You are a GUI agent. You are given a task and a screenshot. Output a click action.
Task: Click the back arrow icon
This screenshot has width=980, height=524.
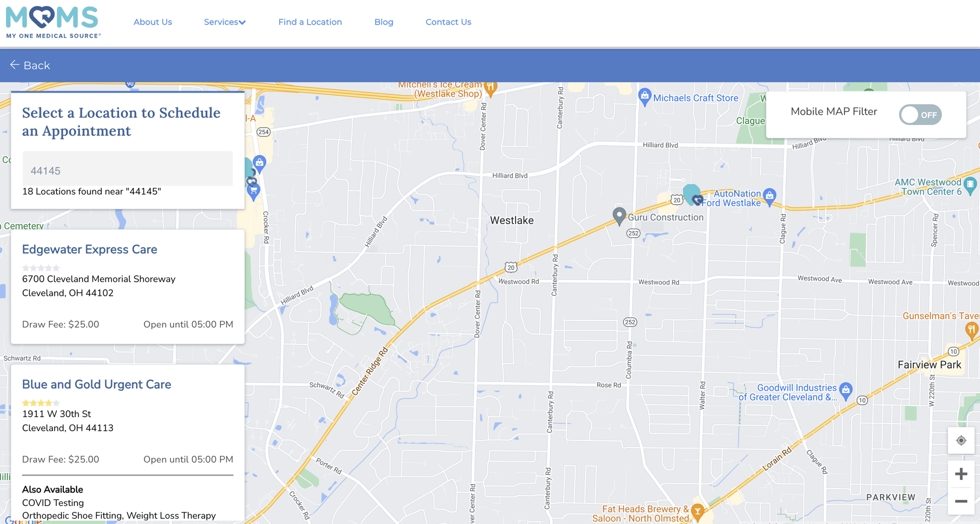(x=15, y=65)
